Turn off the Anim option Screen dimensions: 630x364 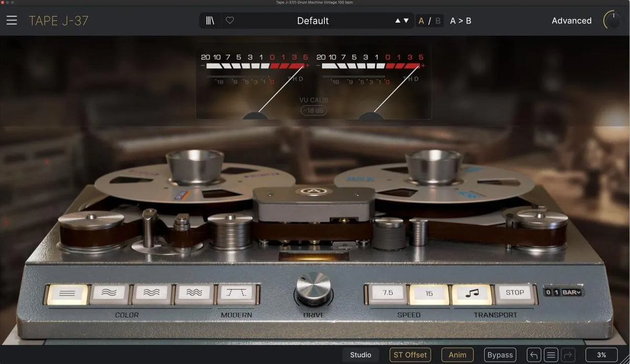coord(457,355)
